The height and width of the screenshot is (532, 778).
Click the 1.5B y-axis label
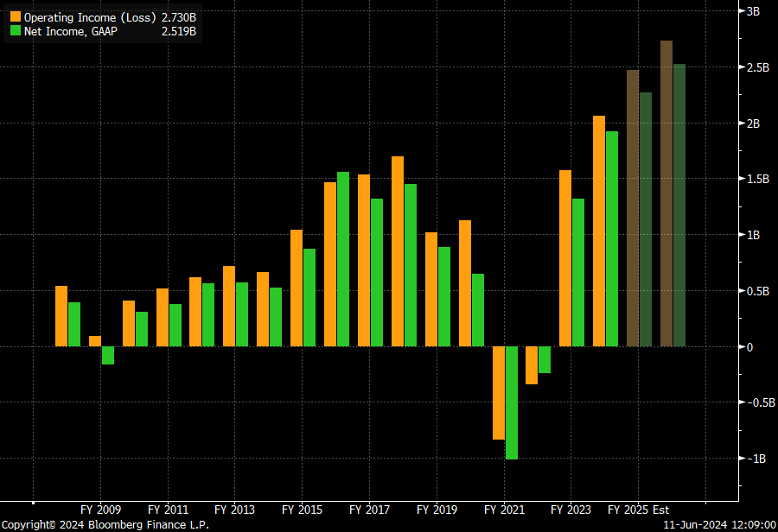click(x=758, y=179)
